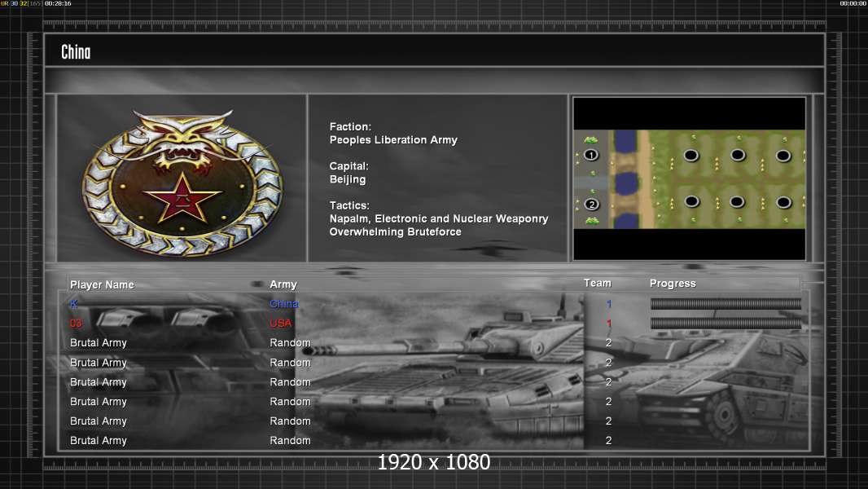The width and height of the screenshot is (868, 489).
Task: Select 'Peoples Liberation Army' text
Action: coord(393,140)
